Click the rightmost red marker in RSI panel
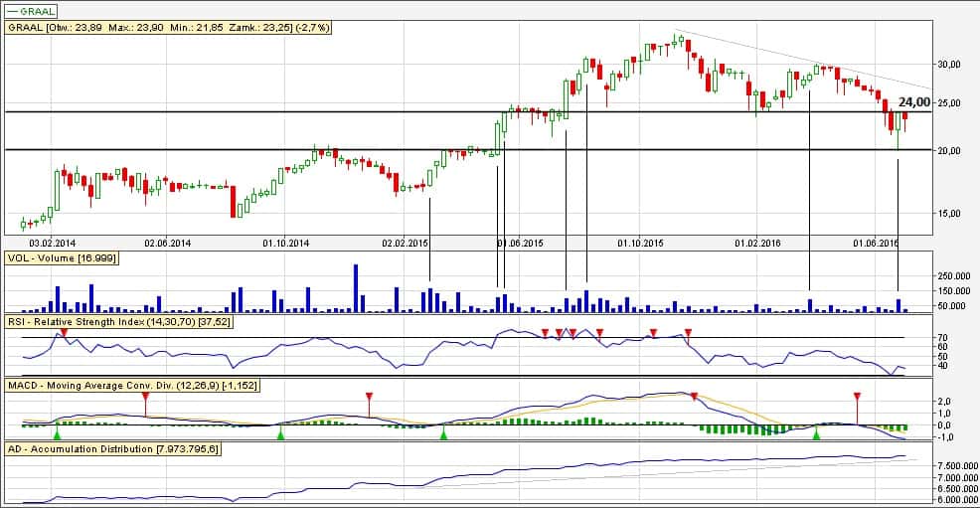 (x=689, y=332)
